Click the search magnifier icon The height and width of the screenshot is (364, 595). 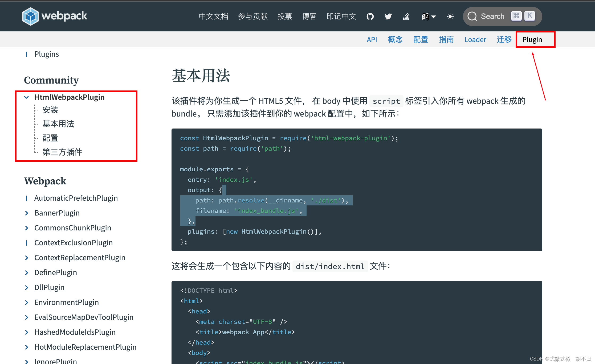(x=472, y=16)
